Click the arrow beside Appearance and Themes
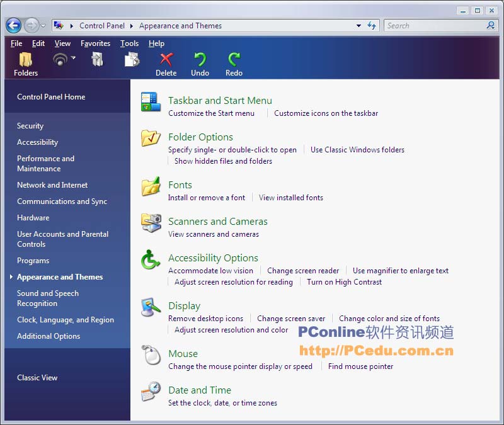Screen dimensions: 504x425 tap(11, 276)
